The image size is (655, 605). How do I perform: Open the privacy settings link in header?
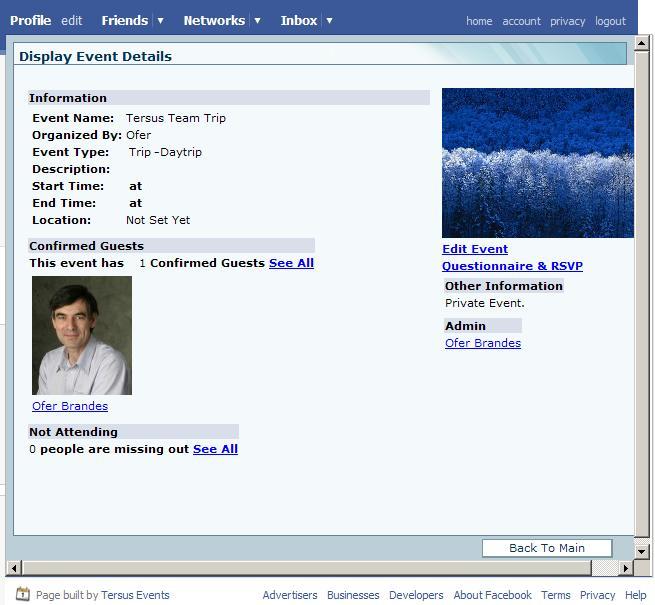point(567,21)
